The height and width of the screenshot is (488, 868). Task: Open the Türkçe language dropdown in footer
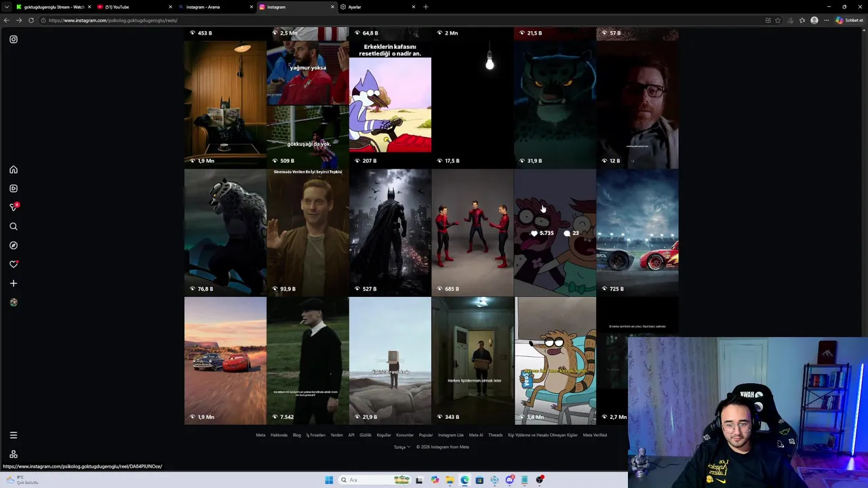402,447
